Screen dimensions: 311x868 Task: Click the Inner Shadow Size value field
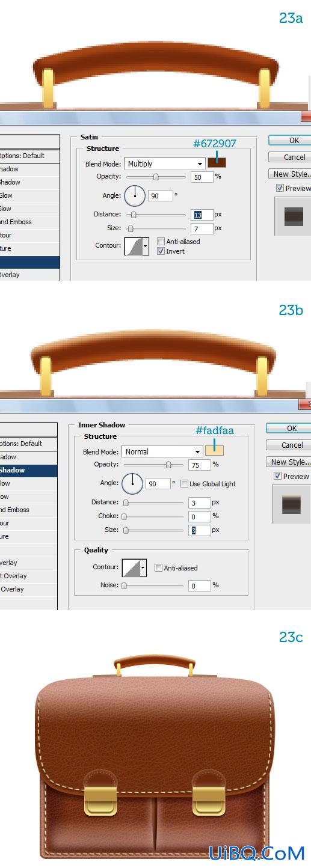pyautogui.click(x=200, y=530)
